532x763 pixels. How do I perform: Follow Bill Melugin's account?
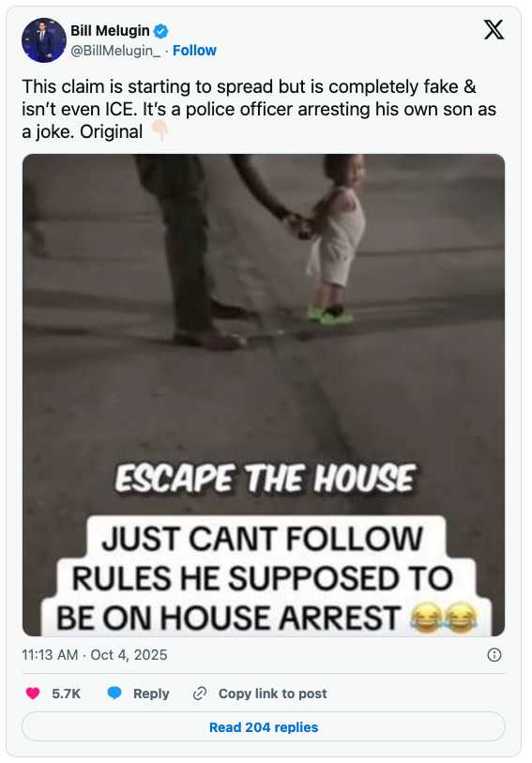pyautogui.click(x=194, y=51)
